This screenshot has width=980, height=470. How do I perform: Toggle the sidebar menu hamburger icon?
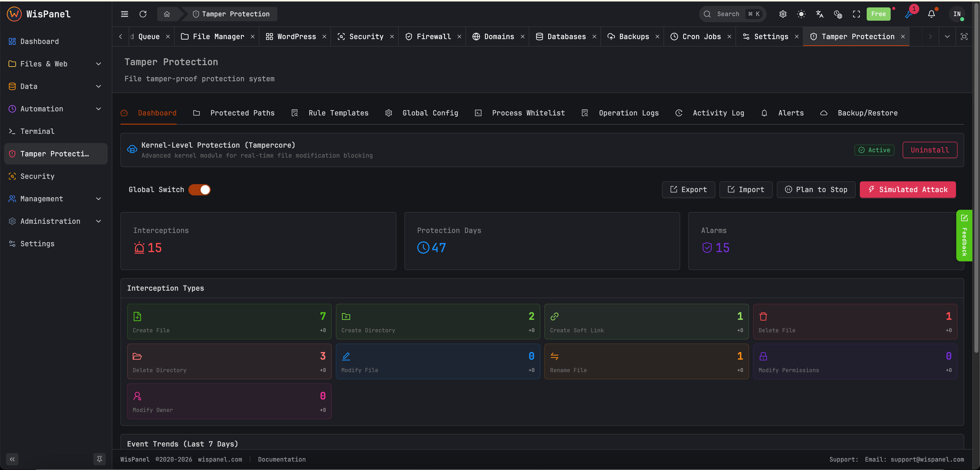pos(124,14)
